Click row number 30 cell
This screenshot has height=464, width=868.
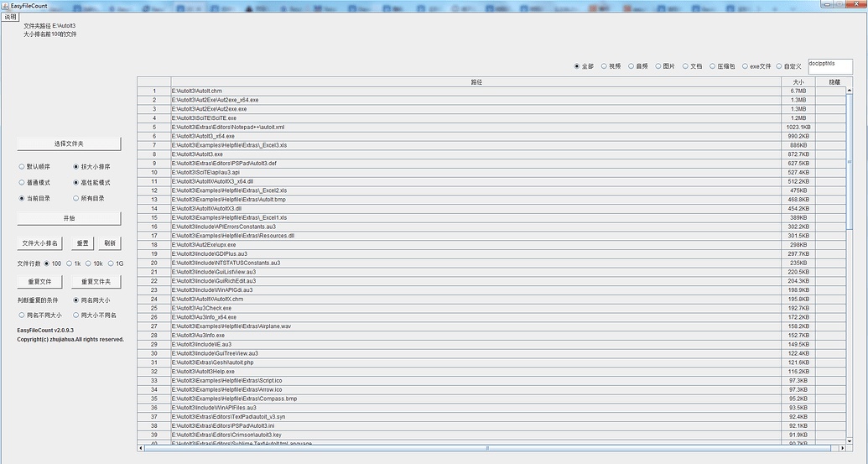pos(154,353)
